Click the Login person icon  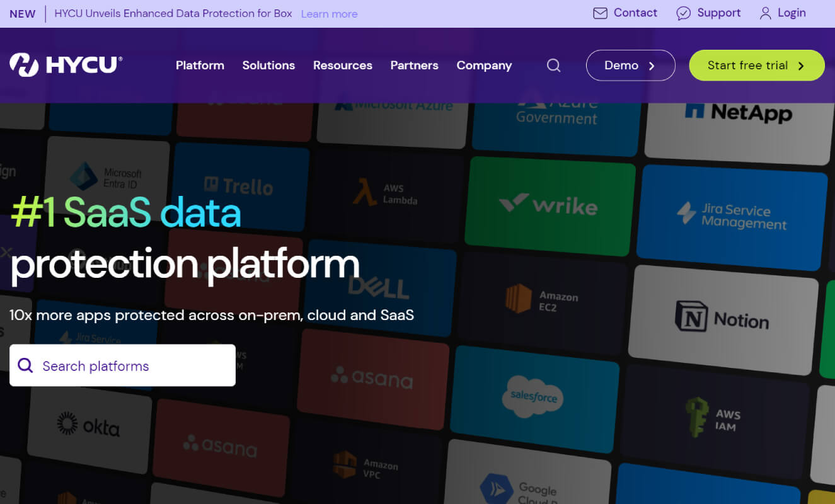(765, 13)
